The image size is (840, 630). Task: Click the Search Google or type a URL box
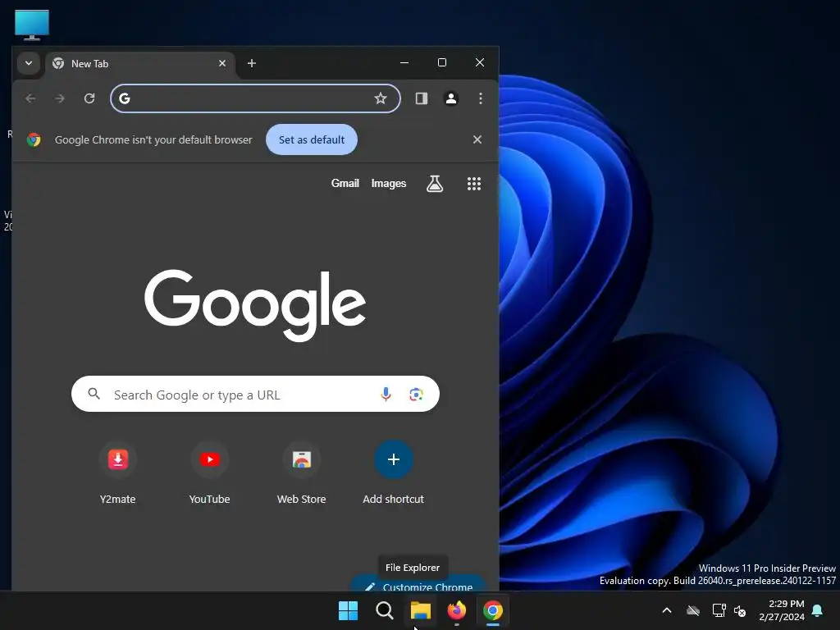[x=255, y=394]
